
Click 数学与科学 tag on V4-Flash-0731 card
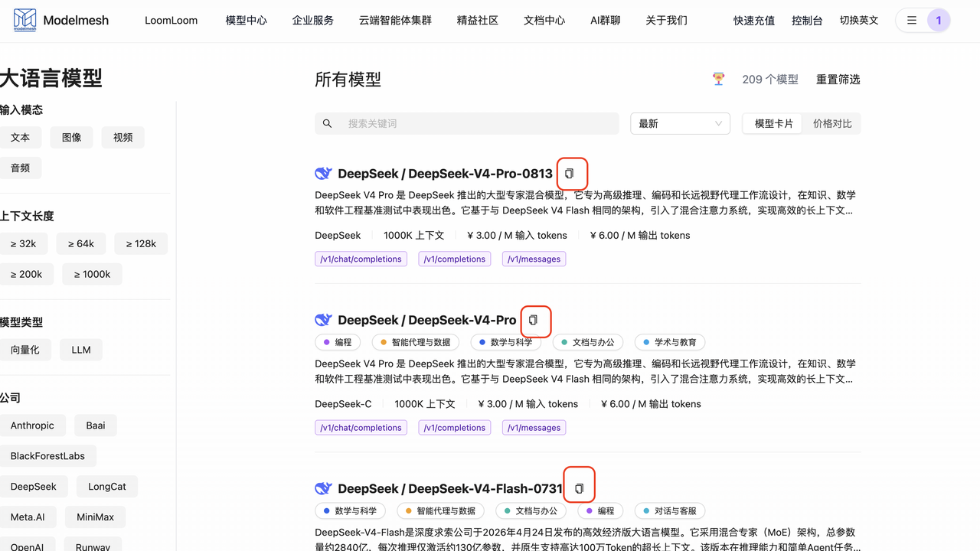pyautogui.click(x=351, y=510)
